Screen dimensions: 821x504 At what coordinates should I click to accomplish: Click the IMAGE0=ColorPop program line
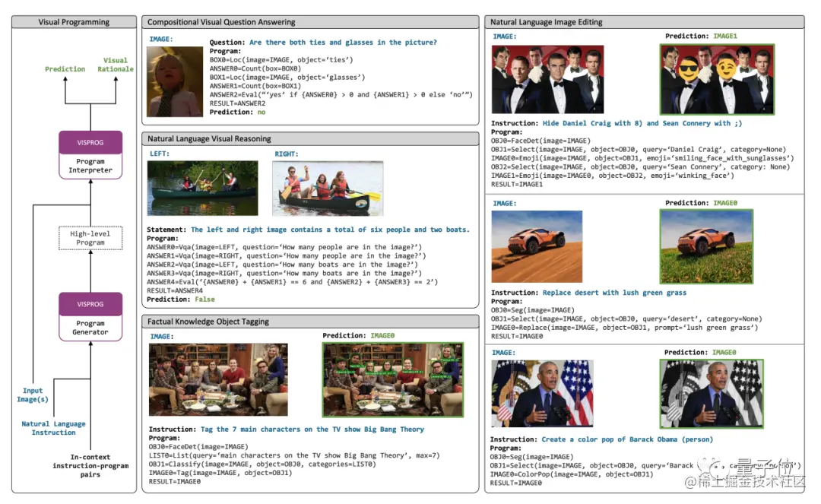(572, 474)
